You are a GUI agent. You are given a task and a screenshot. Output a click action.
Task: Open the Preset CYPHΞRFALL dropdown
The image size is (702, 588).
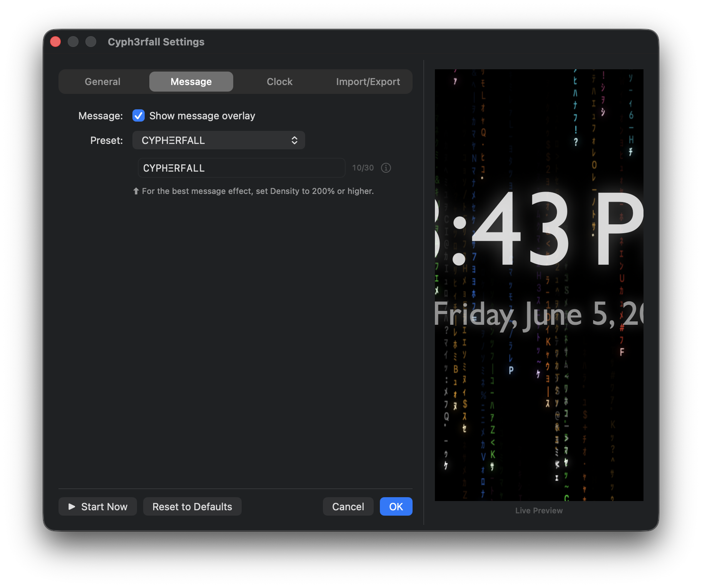pyautogui.click(x=219, y=140)
